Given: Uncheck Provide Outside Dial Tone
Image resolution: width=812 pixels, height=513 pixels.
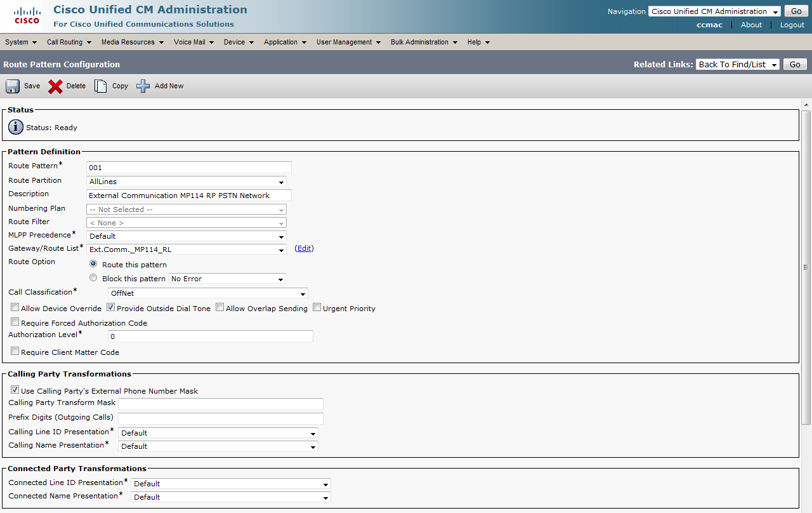Looking at the screenshot, I should pyautogui.click(x=110, y=308).
